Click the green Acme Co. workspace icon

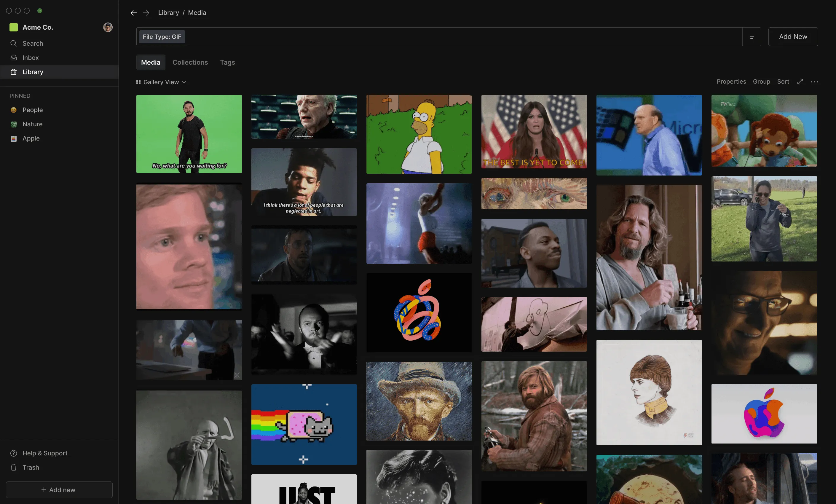(x=14, y=27)
